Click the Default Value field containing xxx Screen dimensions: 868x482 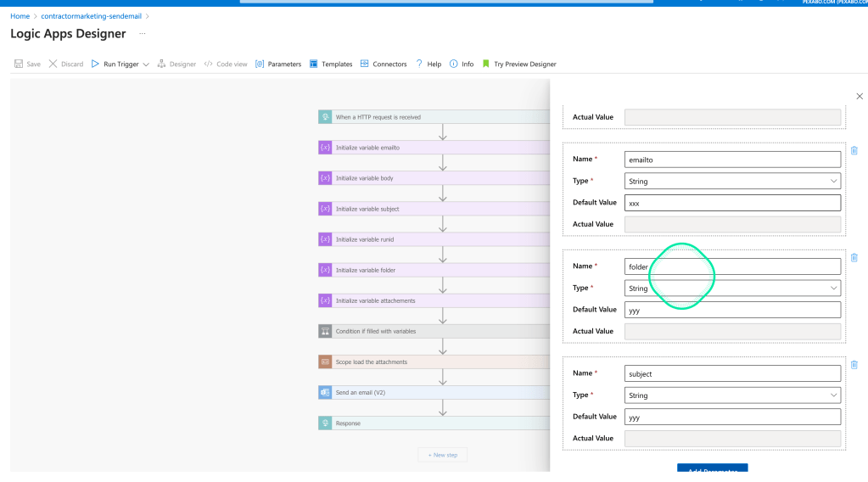pos(732,203)
